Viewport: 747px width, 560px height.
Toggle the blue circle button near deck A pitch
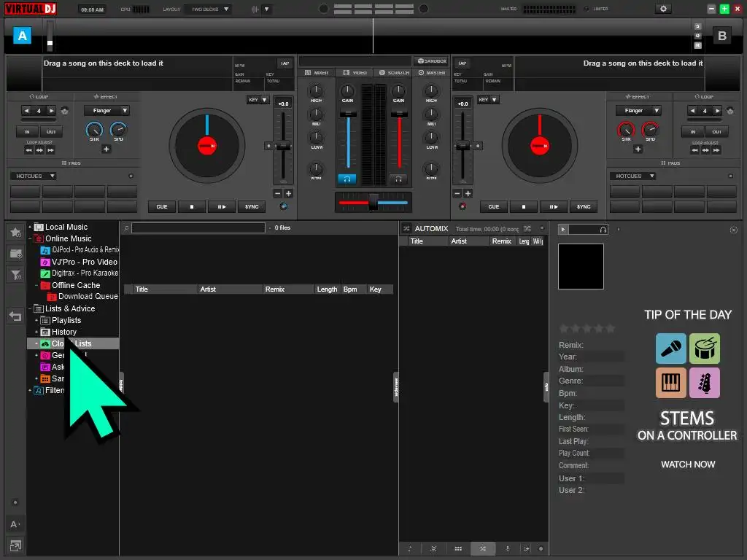(284, 206)
